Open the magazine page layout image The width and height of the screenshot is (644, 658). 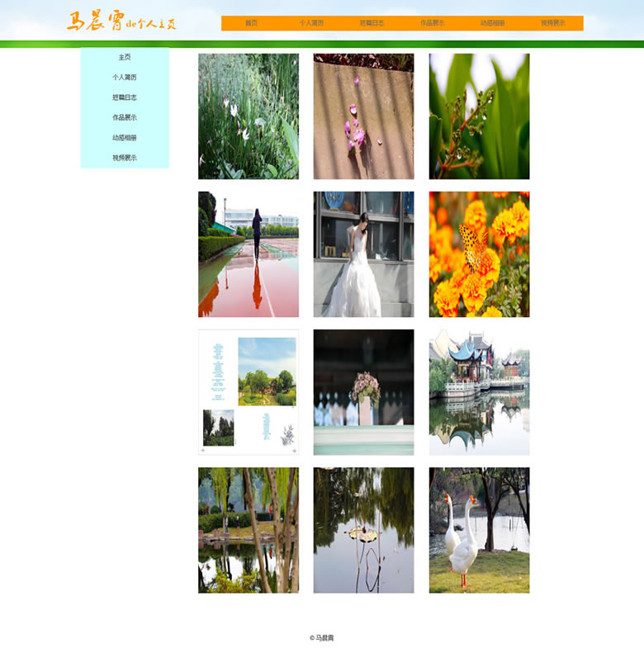[x=249, y=392]
